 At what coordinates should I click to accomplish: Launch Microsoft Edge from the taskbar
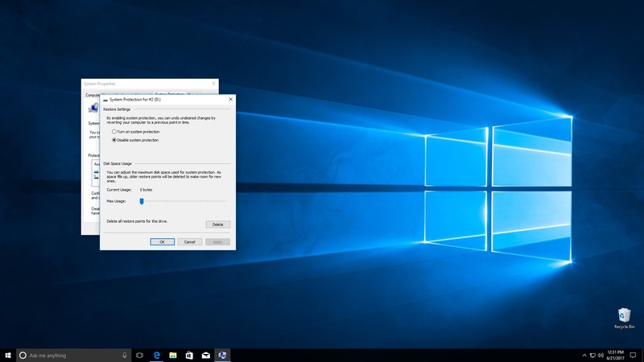(x=157, y=355)
